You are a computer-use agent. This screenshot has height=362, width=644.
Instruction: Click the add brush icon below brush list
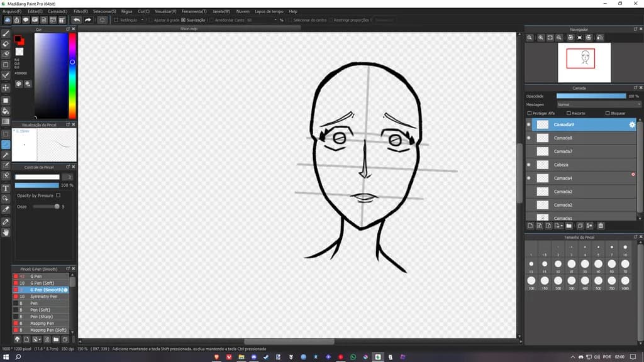coord(26,339)
